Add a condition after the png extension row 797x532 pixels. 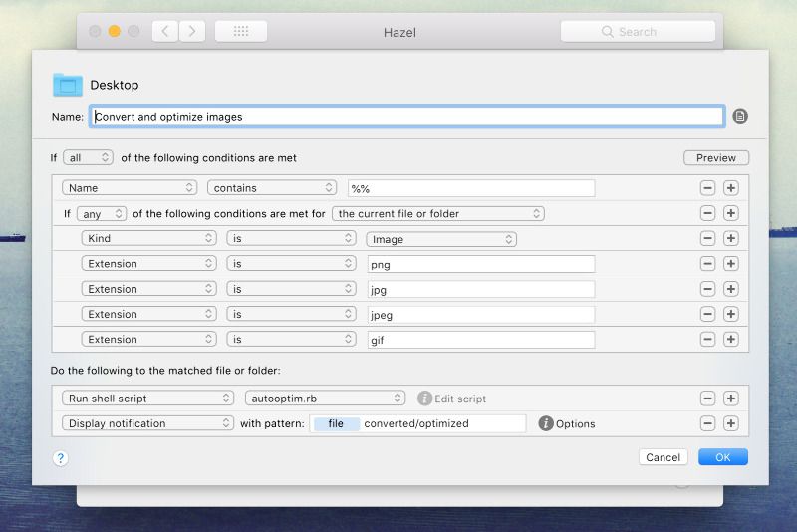coord(730,264)
